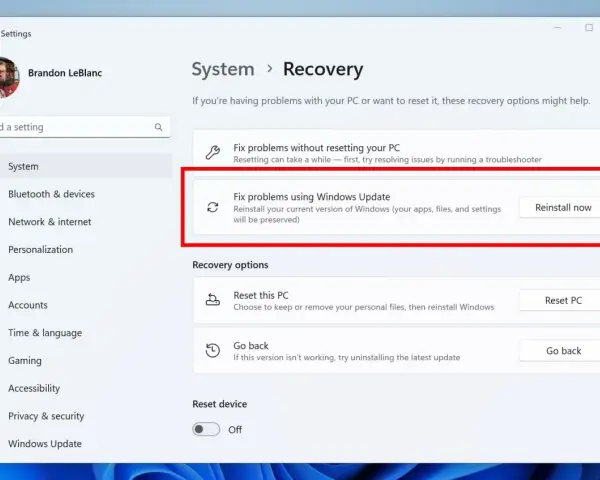
Task: Click the Fix problems using Windows Update title
Action: click(x=312, y=197)
